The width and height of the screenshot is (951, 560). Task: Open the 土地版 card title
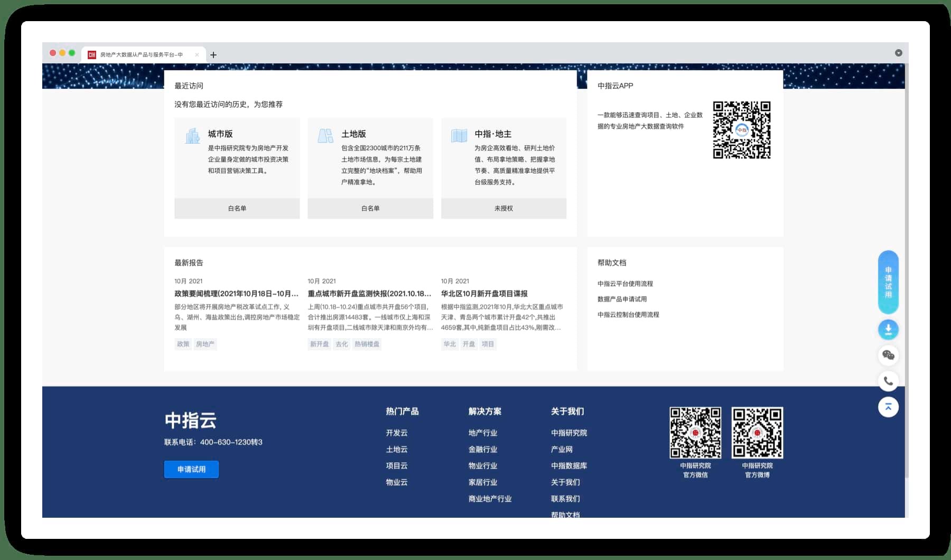(353, 134)
